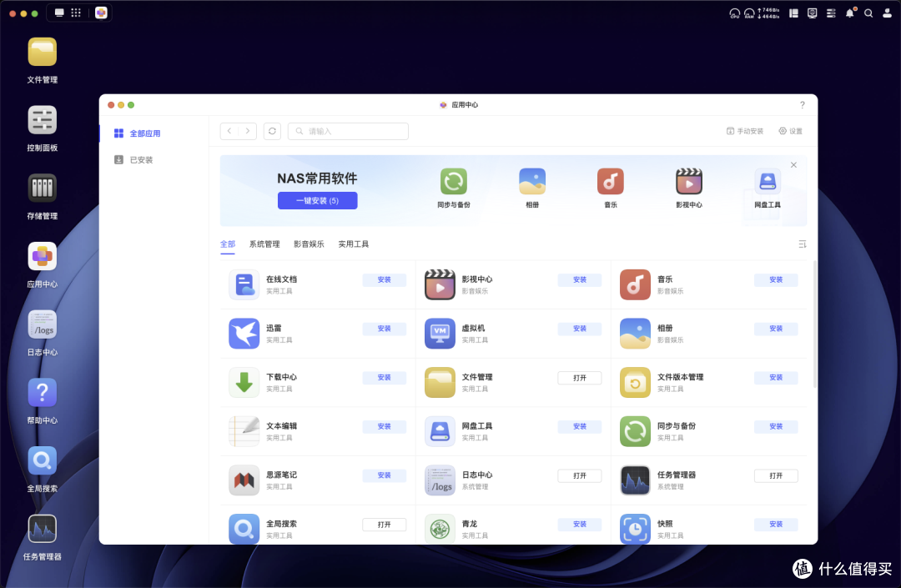Click the 迅雷 app icon in the list

click(x=244, y=334)
